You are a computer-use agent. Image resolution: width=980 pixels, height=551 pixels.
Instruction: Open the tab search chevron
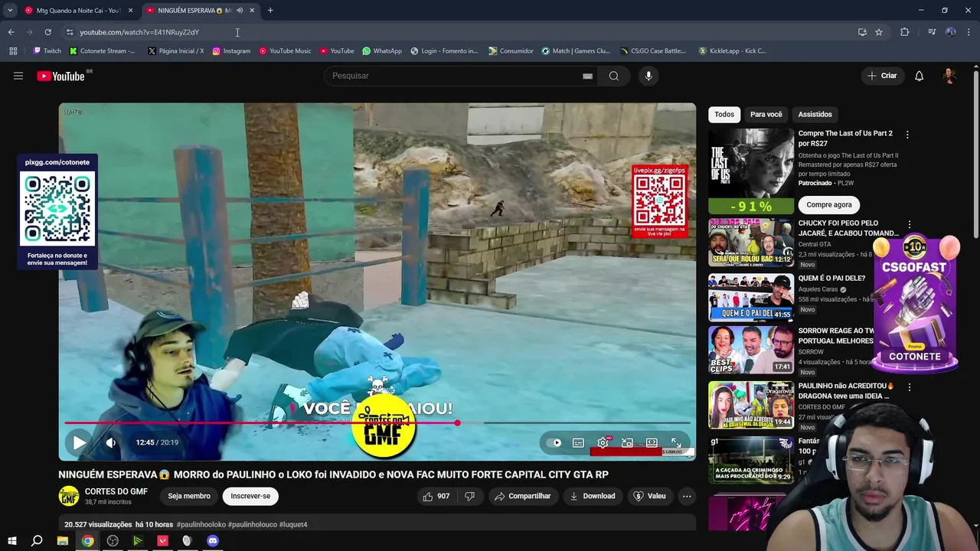pyautogui.click(x=10, y=10)
